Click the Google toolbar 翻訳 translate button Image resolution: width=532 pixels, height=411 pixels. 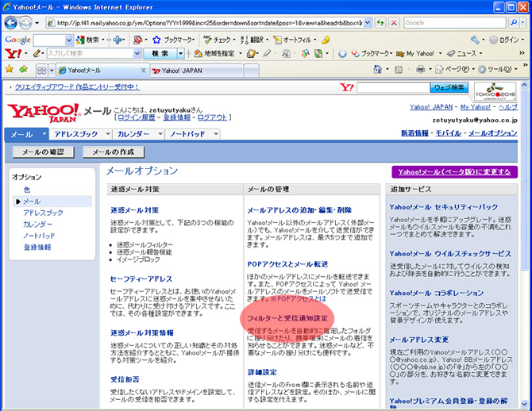click(252, 40)
